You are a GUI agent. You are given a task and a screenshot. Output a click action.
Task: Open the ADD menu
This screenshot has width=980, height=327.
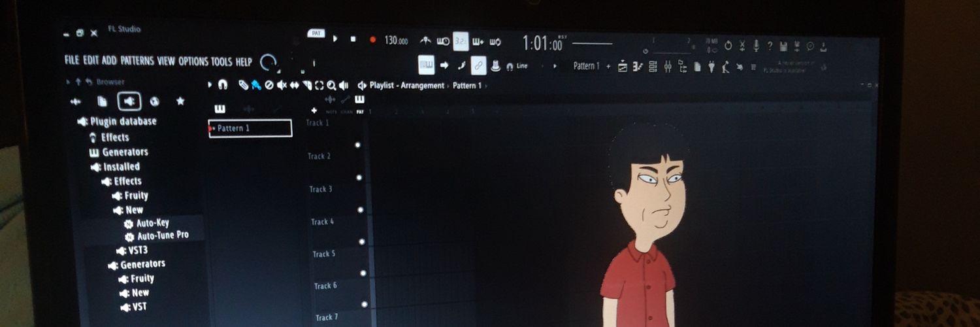tap(109, 60)
